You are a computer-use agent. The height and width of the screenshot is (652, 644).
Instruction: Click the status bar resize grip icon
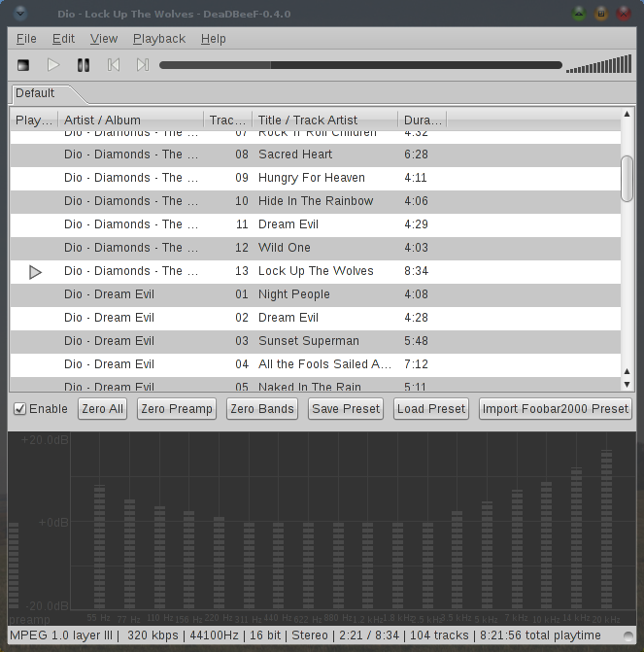coord(628,636)
